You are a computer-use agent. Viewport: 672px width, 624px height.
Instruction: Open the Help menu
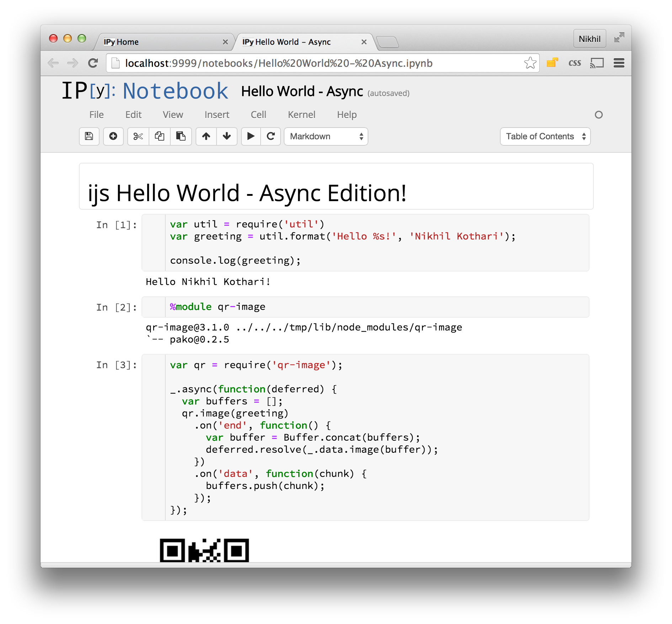click(x=347, y=114)
